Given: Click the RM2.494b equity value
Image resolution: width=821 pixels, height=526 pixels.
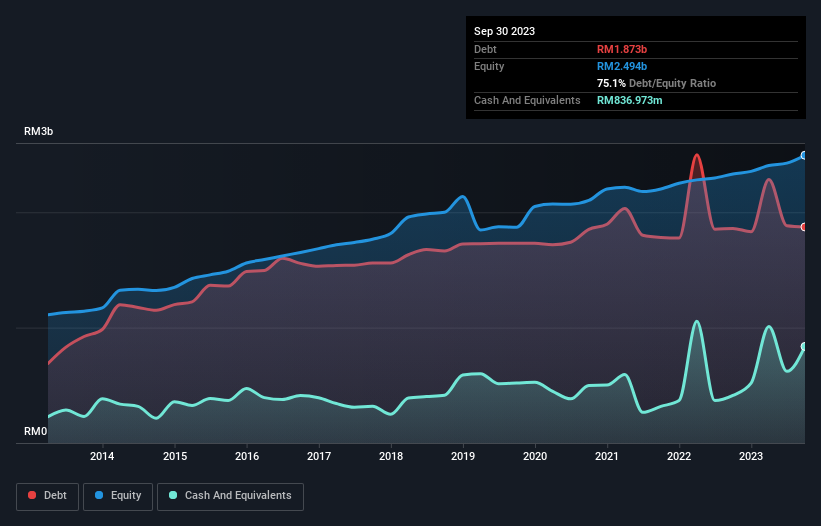Looking at the screenshot, I should pos(622,66).
